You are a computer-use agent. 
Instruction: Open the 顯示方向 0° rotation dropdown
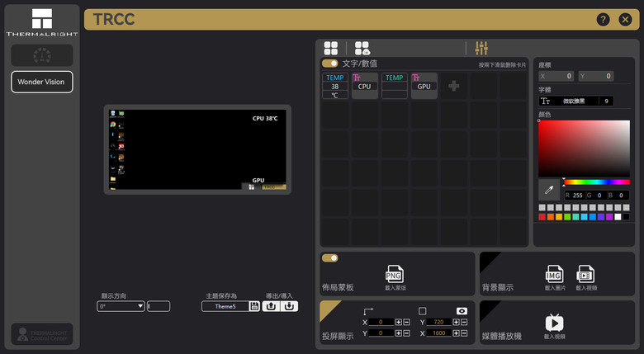click(x=121, y=306)
